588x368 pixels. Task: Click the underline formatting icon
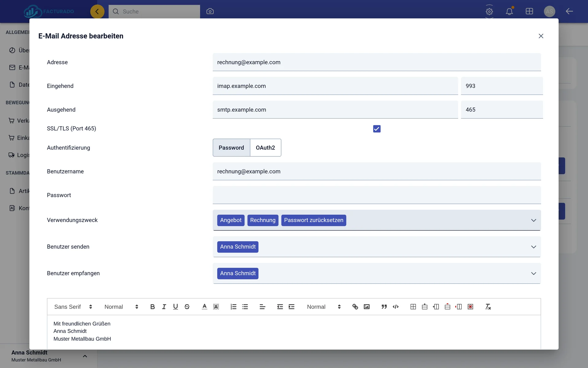click(175, 307)
